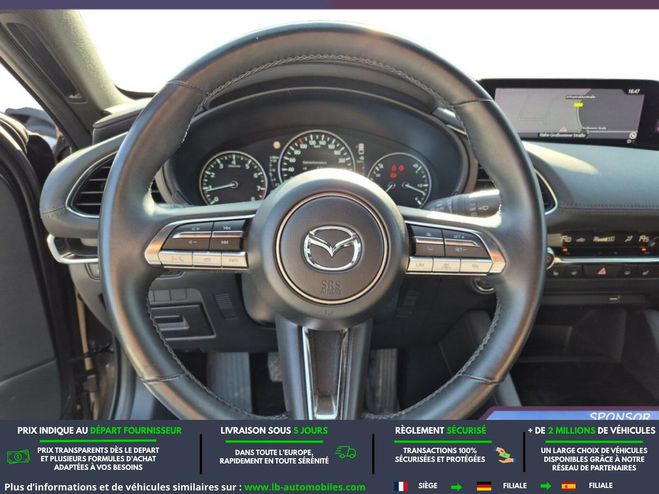659x494 pixels.
Task: Click the SRS airbag marking on steering wheel
Action: (x=331, y=286)
